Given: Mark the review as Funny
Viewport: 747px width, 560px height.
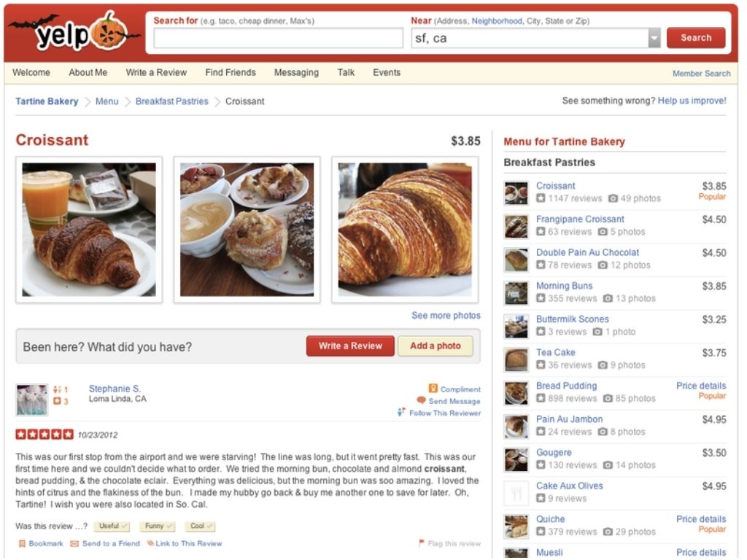Looking at the screenshot, I should pyautogui.click(x=158, y=526).
